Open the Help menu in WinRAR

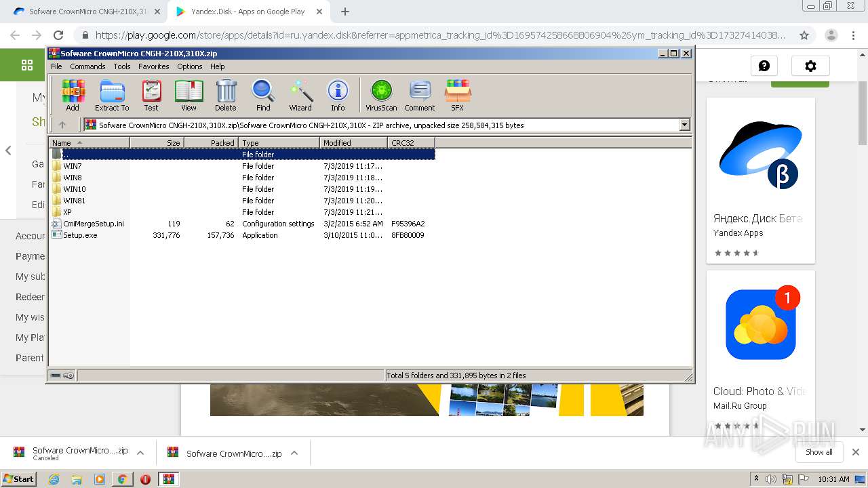(217, 66)
